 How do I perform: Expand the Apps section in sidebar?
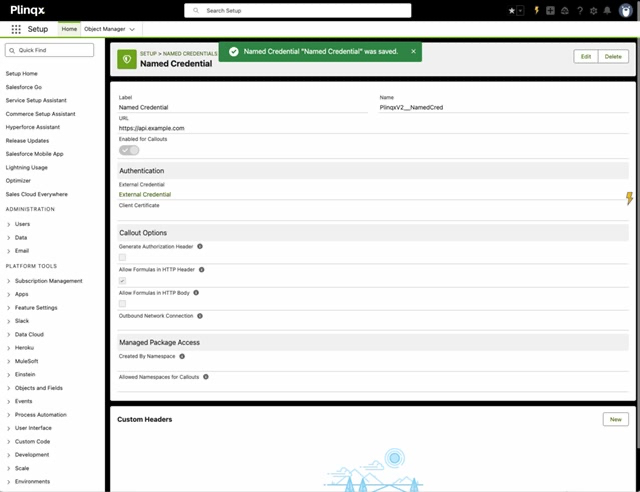coord(9,294)
